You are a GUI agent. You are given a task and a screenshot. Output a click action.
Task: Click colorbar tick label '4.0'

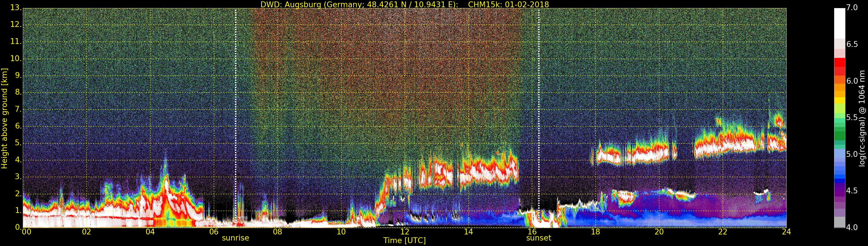[x=852, y=227]
